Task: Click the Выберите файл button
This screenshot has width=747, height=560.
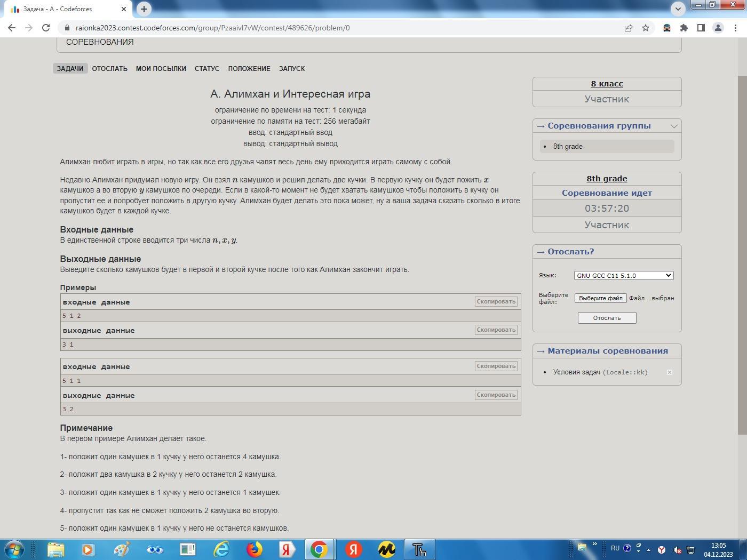Action: pyautogui.click(x=600, y=298)
